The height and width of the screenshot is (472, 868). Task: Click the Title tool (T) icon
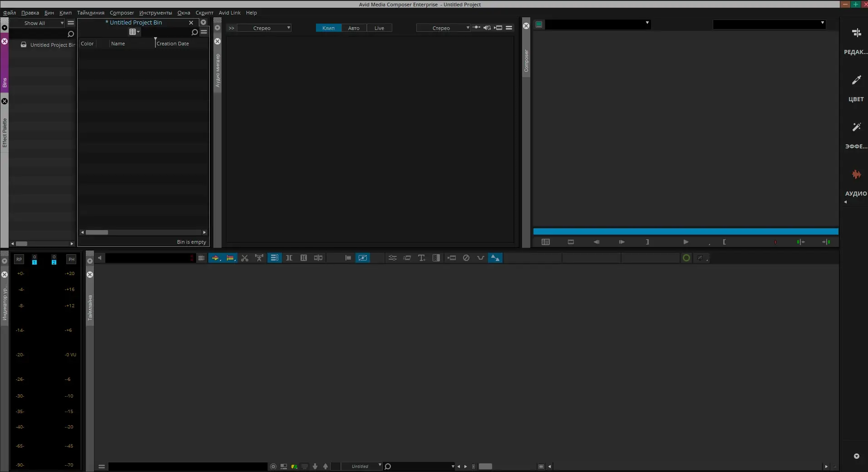(422, 258)
